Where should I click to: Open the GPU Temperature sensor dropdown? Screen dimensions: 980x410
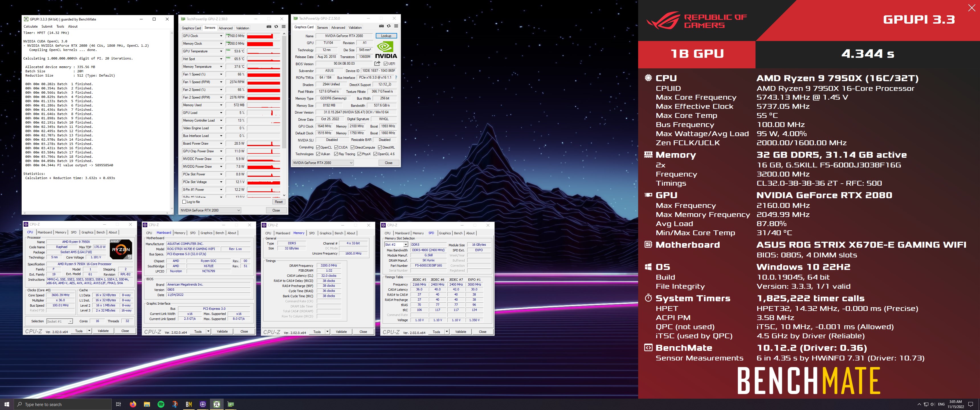(221, 51)
